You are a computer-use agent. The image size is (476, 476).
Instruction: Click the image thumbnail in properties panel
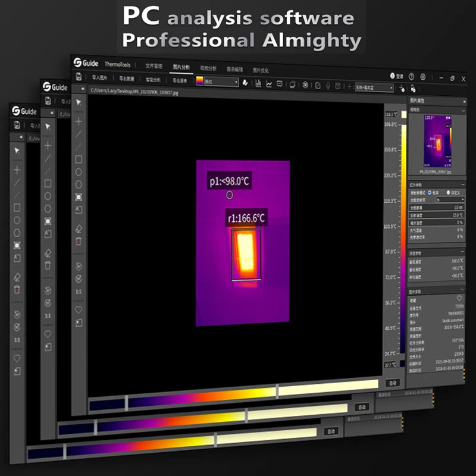(x=437, y=141)
